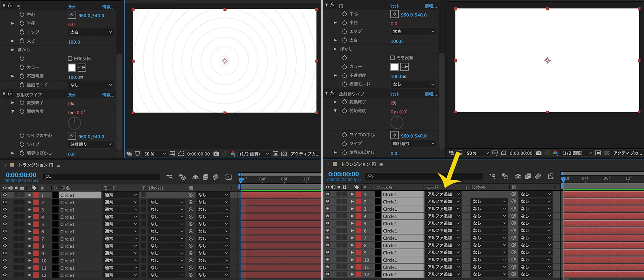
Task: Click always-preview-this-view icon in left preview
Action: coord(129,154)
